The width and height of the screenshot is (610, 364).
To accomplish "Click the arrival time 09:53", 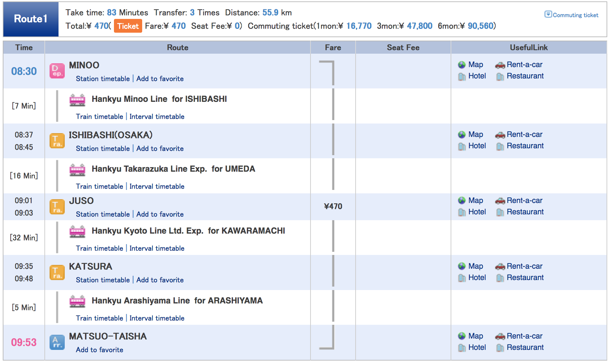I will pos(24,342).
